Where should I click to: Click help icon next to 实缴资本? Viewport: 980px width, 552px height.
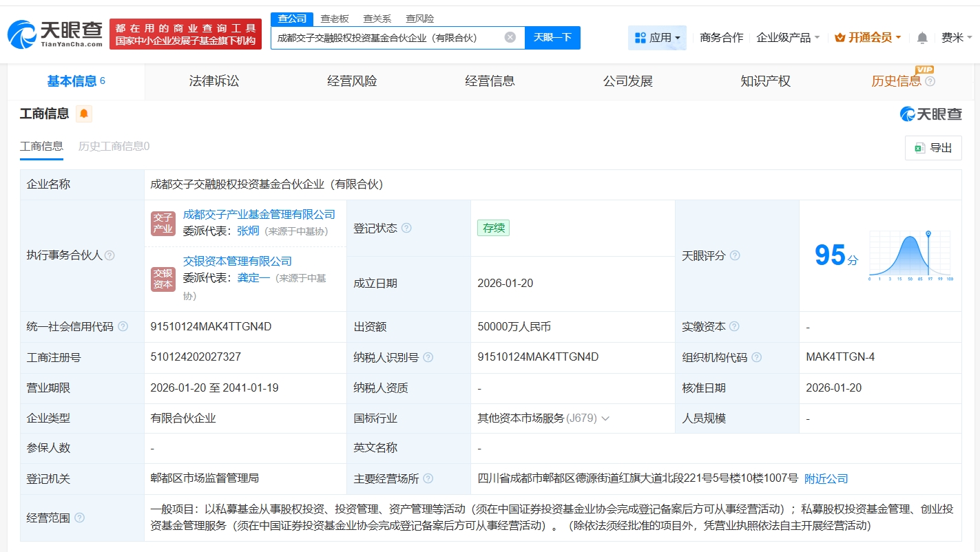click(734, 327)
